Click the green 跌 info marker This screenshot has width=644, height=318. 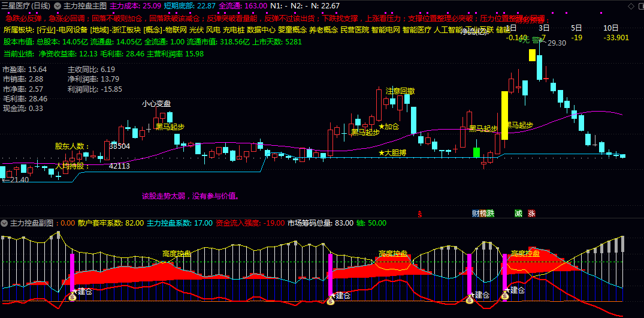(491, 214)
